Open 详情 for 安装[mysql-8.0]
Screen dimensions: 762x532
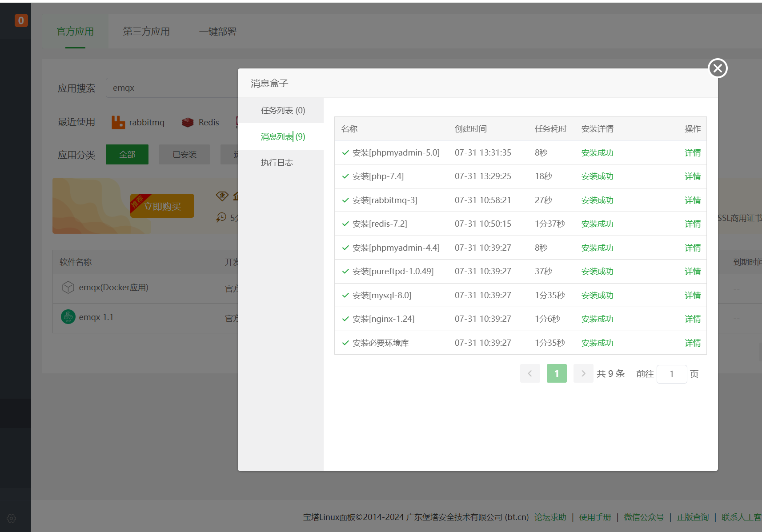point(692,295)
